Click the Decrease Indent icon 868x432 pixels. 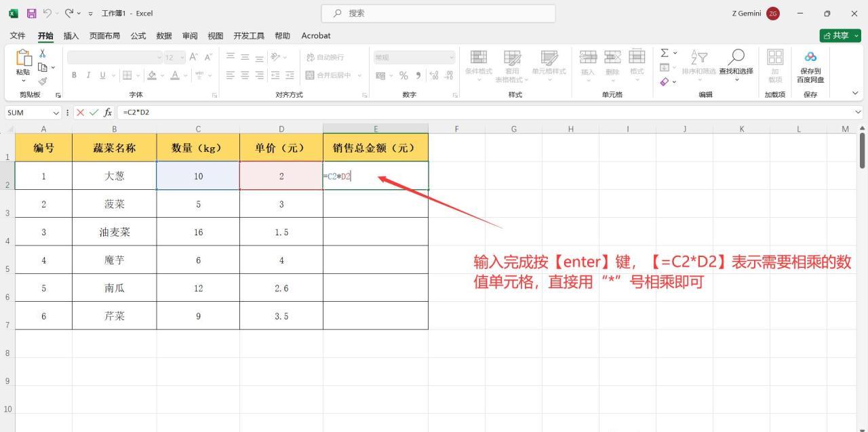pos(275,75)
